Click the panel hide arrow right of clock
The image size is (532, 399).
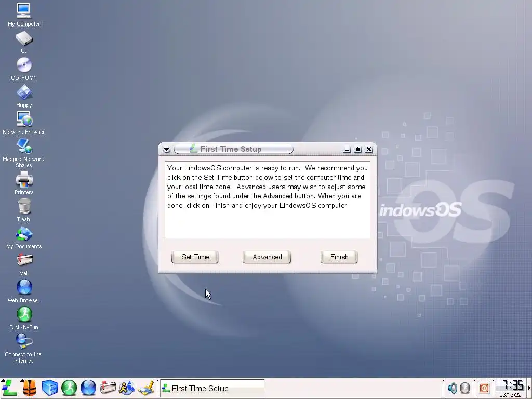pos(529,388)
